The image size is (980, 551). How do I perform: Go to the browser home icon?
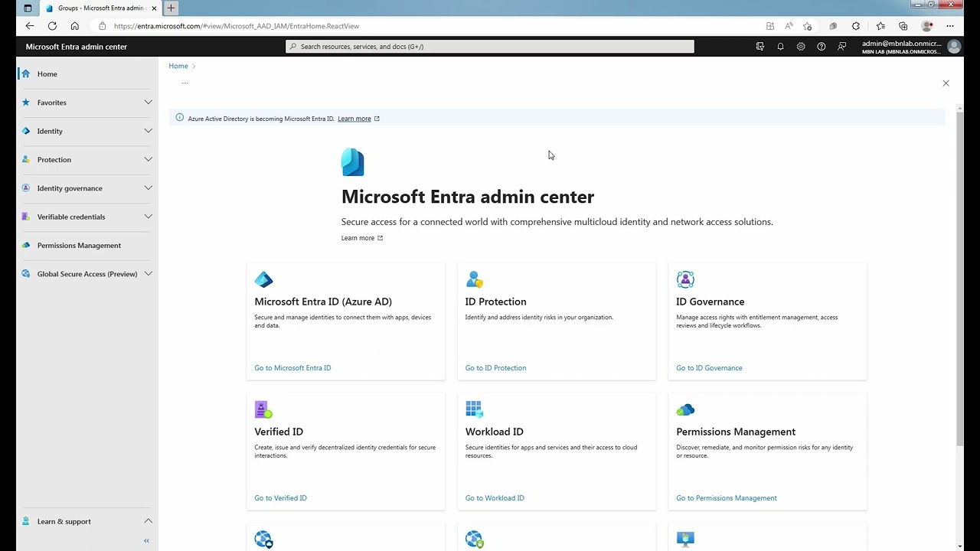pyautogui.click(x=74, y=26)
